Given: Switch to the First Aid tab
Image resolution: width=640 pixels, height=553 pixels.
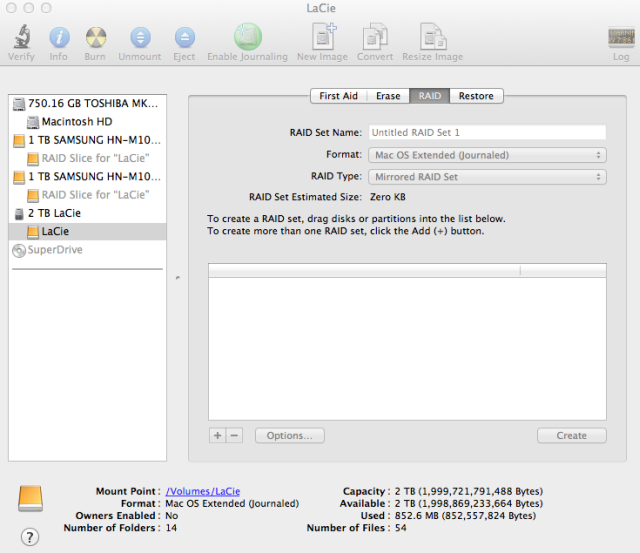Looking at the screenshot, I should pyautogui.click(x=339, y=96).
